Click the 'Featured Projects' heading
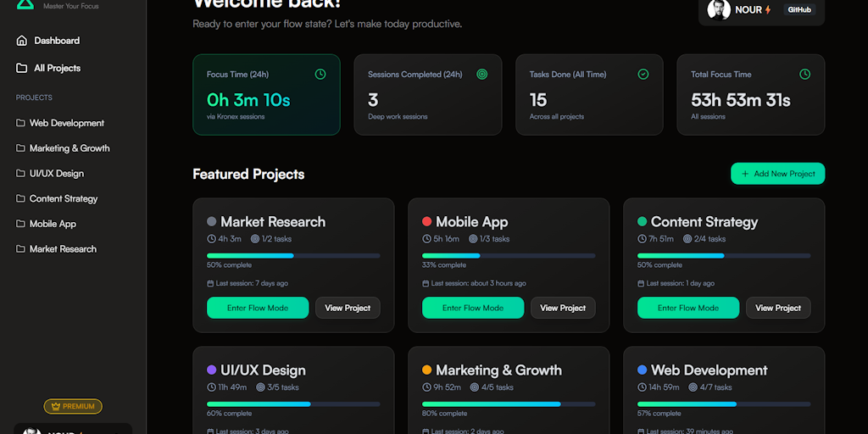868x434 pixels. click(x=248, y=175)
